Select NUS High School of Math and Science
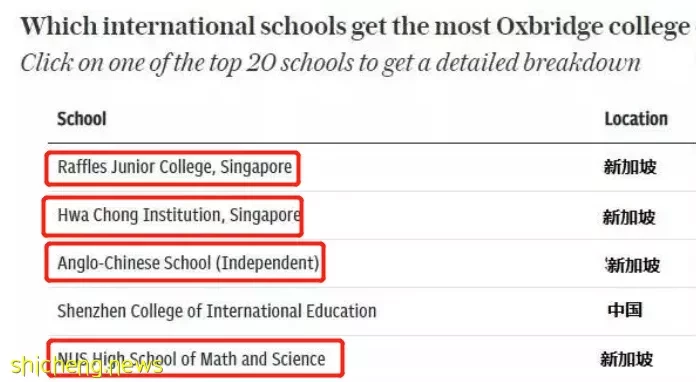696x382 pixels. point(191,359)
